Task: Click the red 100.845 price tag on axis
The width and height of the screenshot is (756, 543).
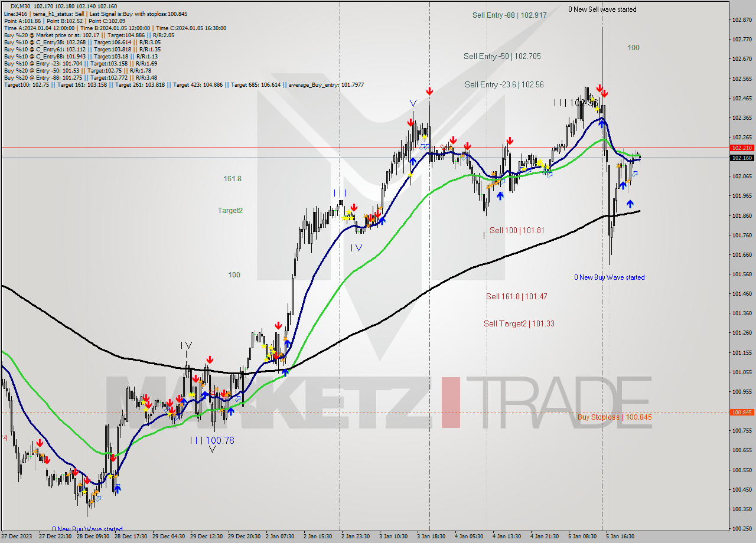Action: [742, 413]
